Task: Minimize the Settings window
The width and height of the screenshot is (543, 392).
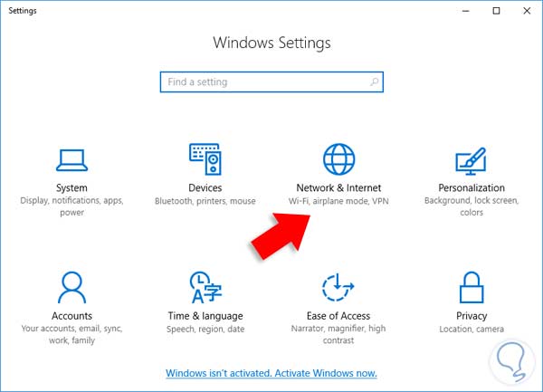Action: coord(466,11)
